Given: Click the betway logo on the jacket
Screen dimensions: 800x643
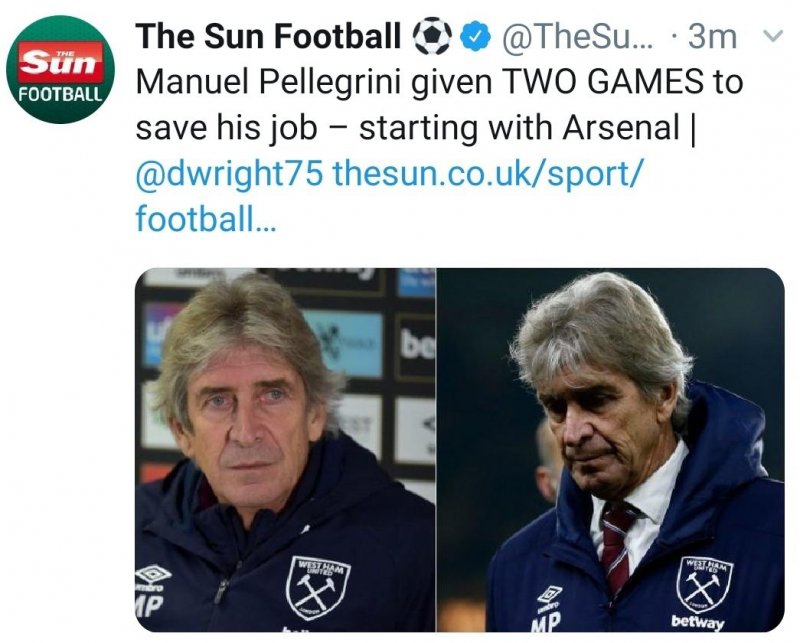Looking at the screenshot, I should point(696,622).
